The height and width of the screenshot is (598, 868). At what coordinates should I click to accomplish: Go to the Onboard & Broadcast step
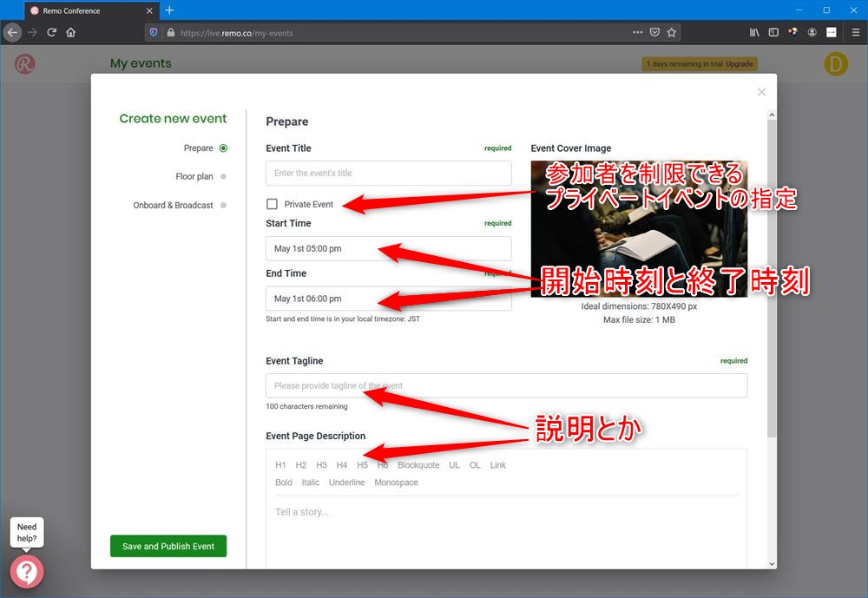180,206
